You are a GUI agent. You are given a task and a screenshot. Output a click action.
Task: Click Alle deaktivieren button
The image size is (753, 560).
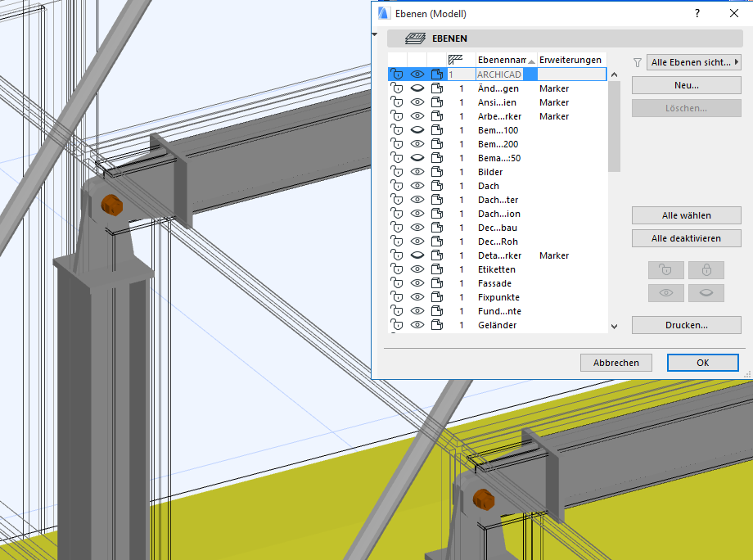pos(686,238)
